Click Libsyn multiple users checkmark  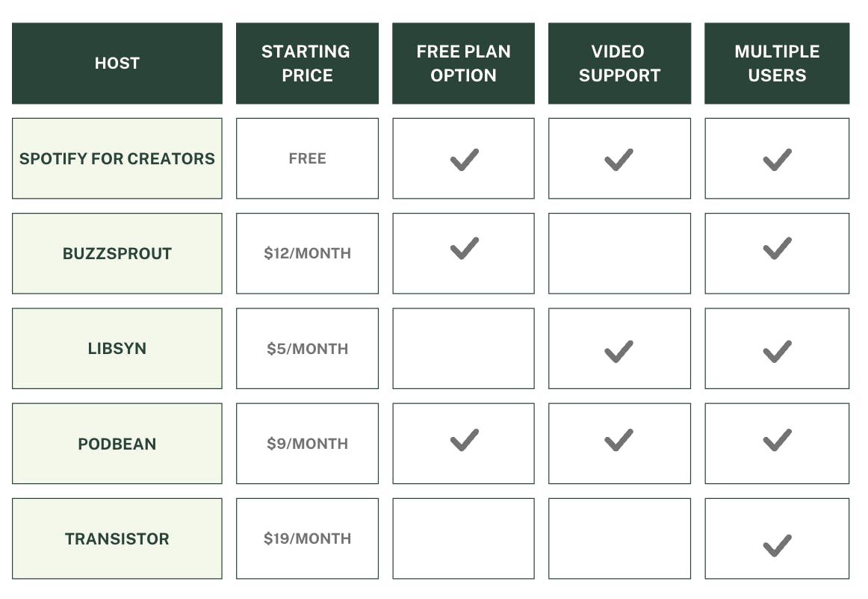click(777, 351)
